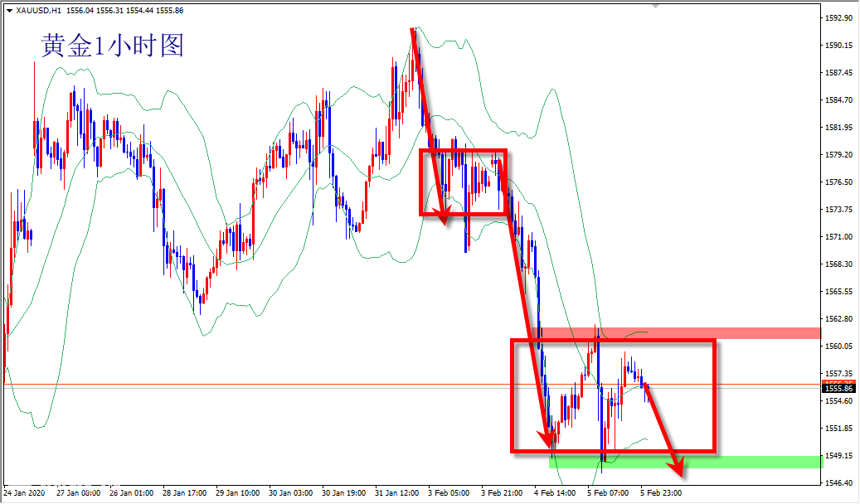
Task: Click the Chinese gold 1-hour chart title text
Action: tap(112, 46)
